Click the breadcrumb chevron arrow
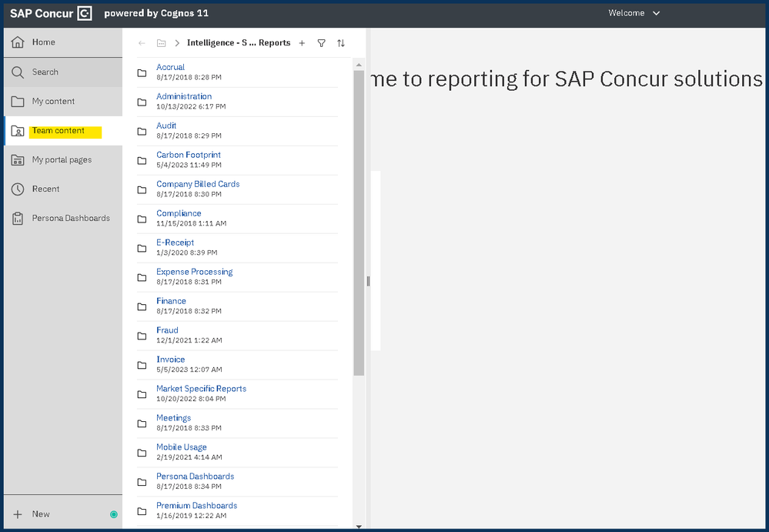This screenshot has height=532, width=769. [177, 43]
